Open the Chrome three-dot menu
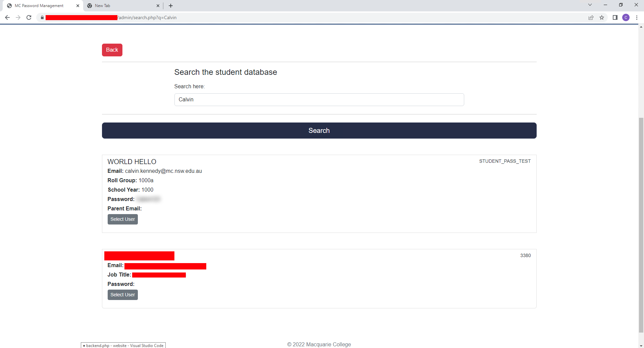 [637, 17]
